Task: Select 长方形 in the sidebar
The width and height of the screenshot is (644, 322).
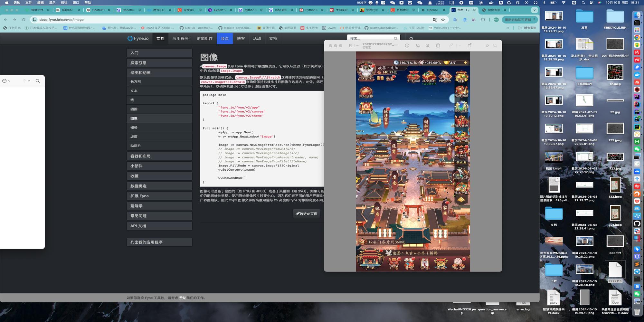Action: coord(159,82)
